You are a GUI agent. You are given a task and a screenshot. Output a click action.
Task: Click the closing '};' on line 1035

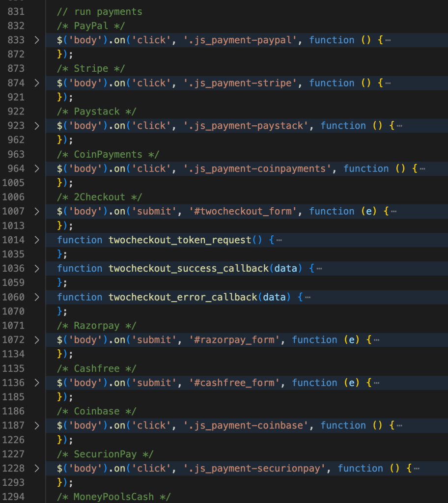click(62, 254)
